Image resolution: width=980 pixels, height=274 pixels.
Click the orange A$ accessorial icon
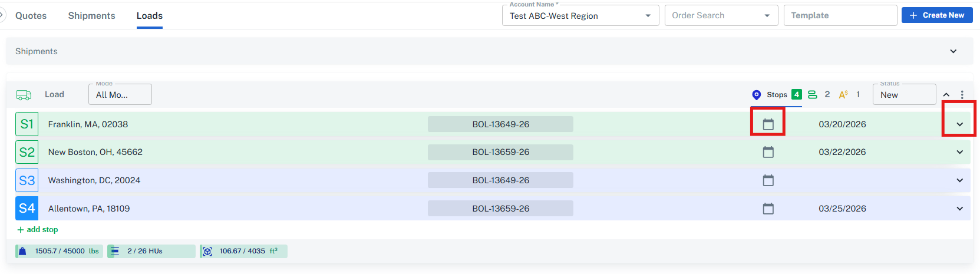843,95
